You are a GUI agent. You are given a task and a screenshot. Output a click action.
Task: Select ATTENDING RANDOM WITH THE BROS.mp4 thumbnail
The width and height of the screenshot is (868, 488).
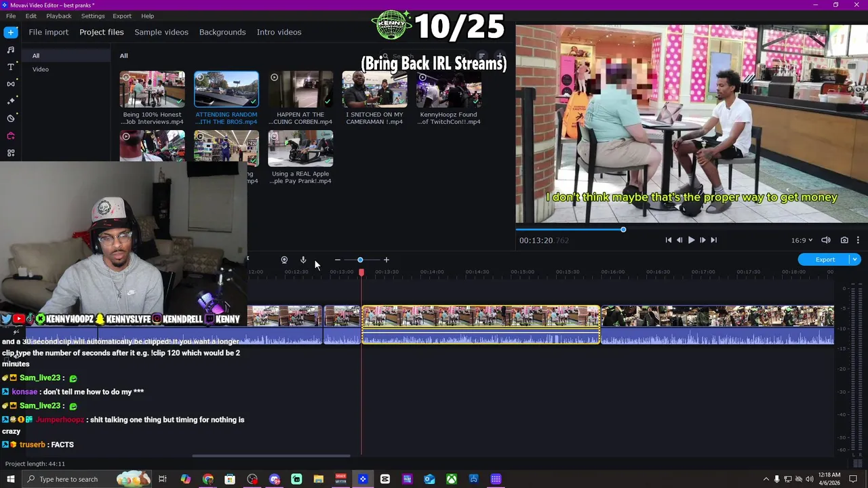click(x=226, y=89)
